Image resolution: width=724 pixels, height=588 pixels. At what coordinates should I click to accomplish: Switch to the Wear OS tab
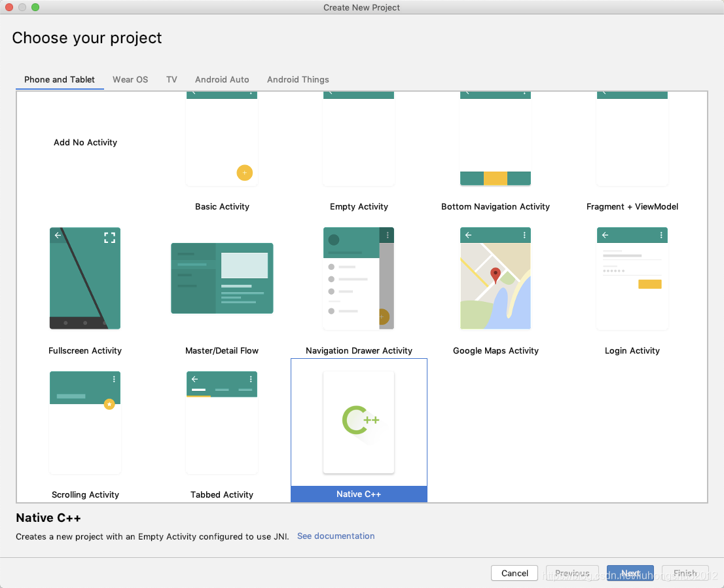pos(130,79)
